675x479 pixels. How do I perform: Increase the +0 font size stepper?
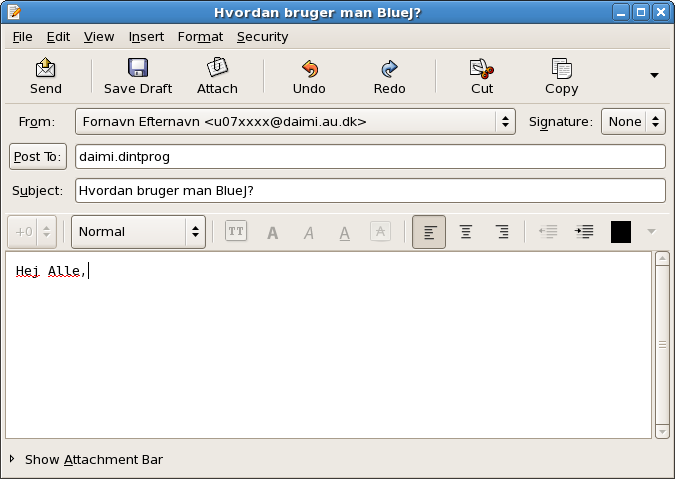click(46, 228)
